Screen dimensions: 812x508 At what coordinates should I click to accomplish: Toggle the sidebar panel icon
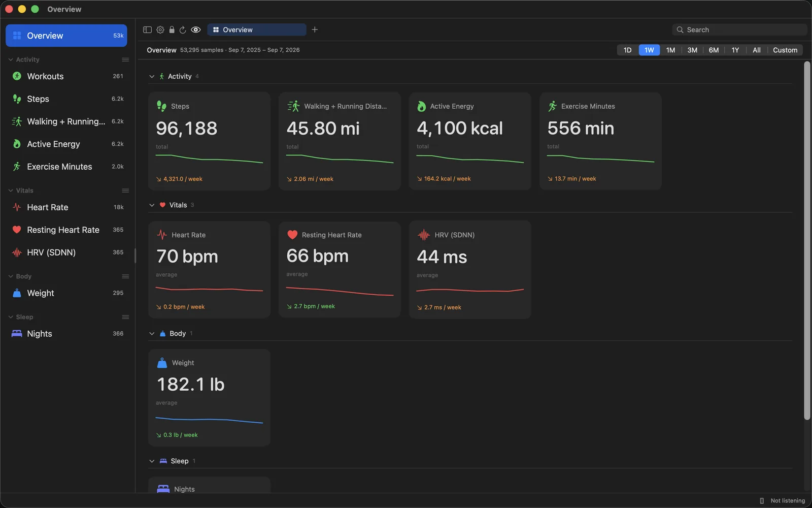pyautogui.click(x=147, y=29)
